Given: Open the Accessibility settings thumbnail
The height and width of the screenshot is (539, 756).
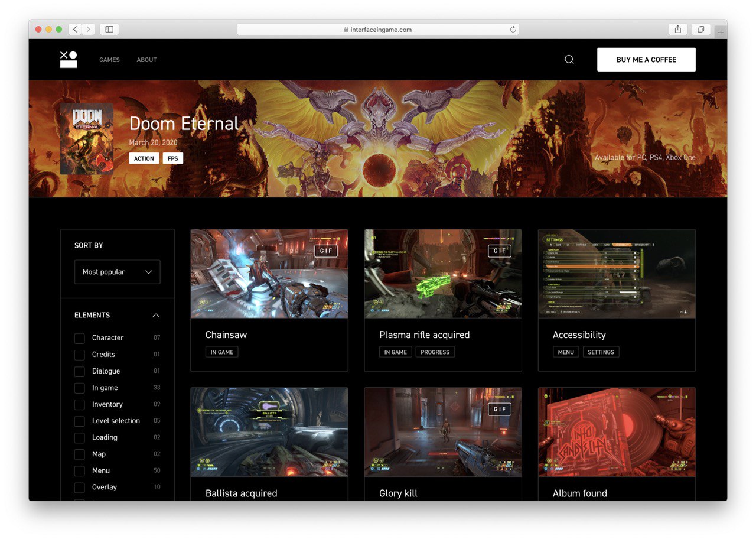Looking at the screenshot, I should pyautogui.click(x=617, y=274).
